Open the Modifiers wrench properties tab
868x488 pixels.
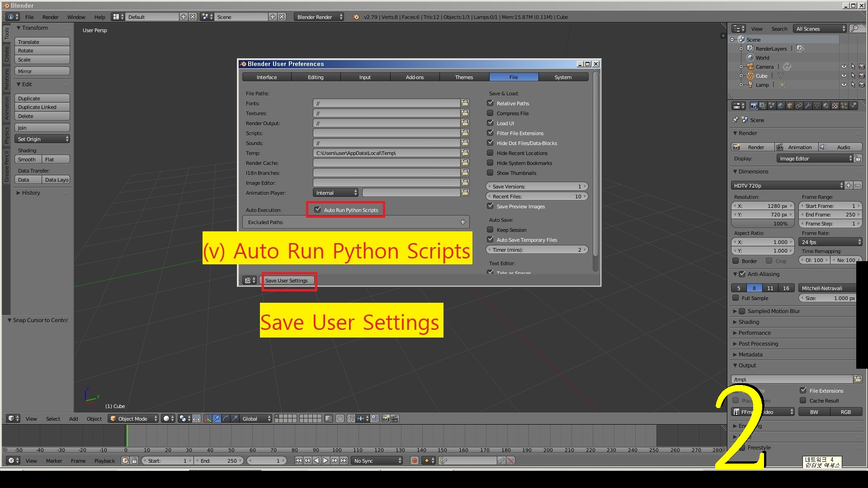808,106
